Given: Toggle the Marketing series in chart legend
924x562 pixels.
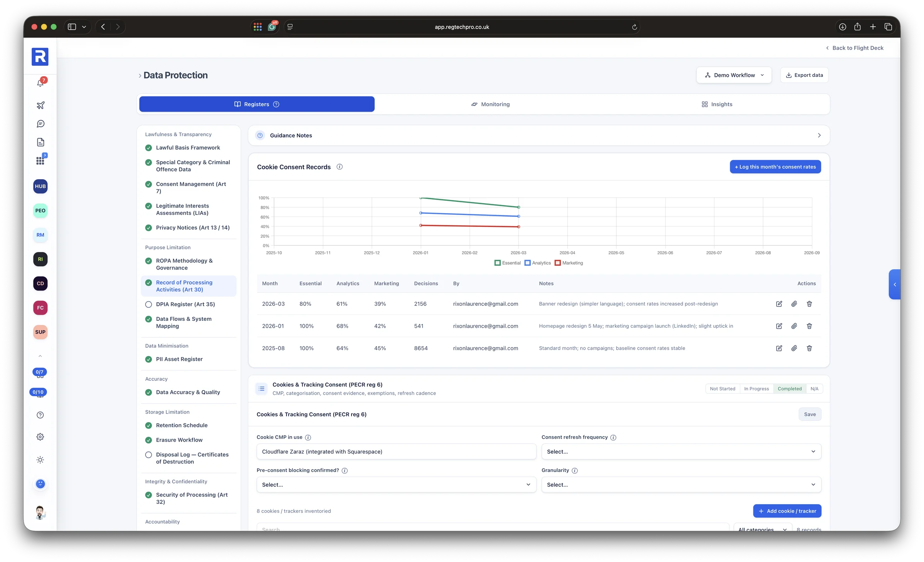Looking at the screenshot, I should (x=569, y=263).
